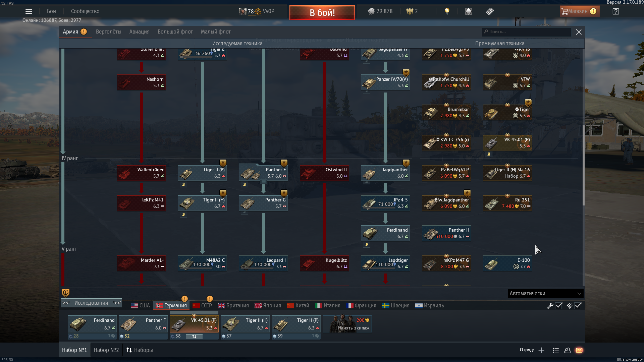The height and width of the screenshot is (362, 644).
Task: Open the Автоматически dropdown
Action: [546, 294]
